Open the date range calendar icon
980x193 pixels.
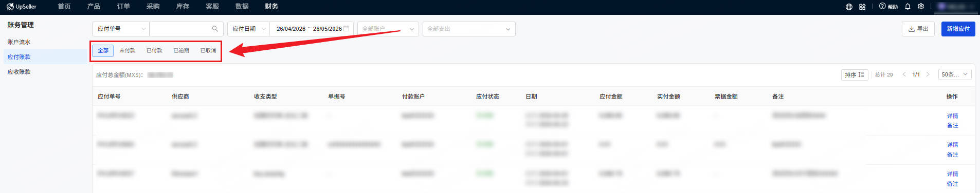tap(347, 29)
